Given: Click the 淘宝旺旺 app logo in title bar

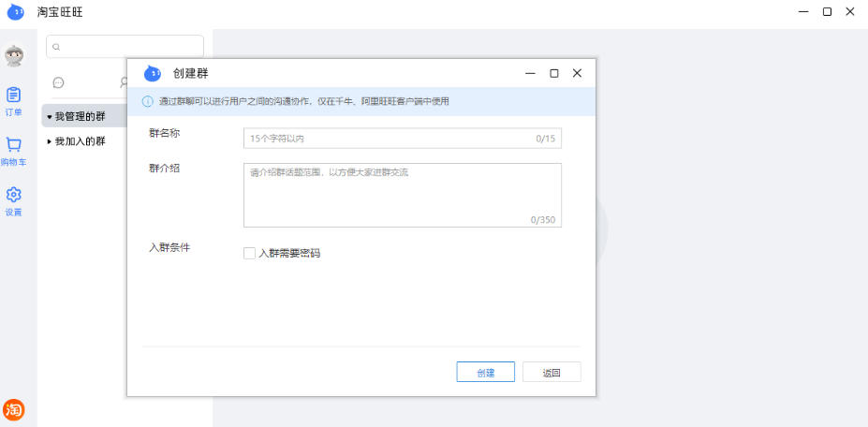Looking at the screenshot, I should (x=16, y=11).
